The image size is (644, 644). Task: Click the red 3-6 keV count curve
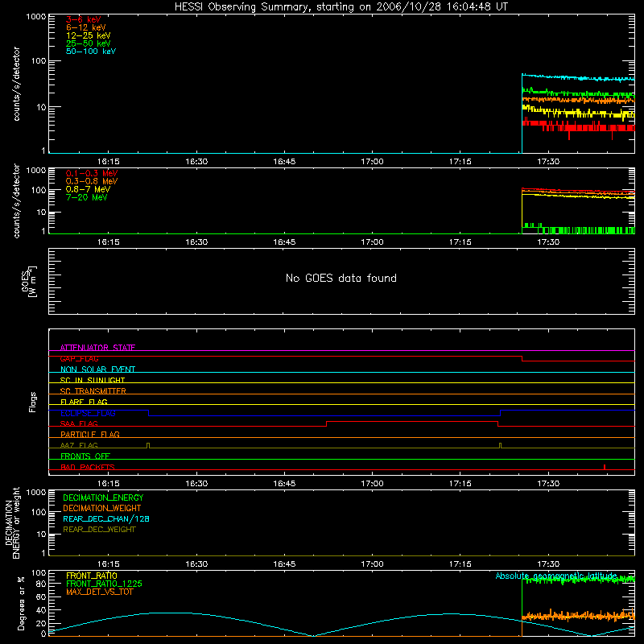pyautogui.click(x=578, y=126)
